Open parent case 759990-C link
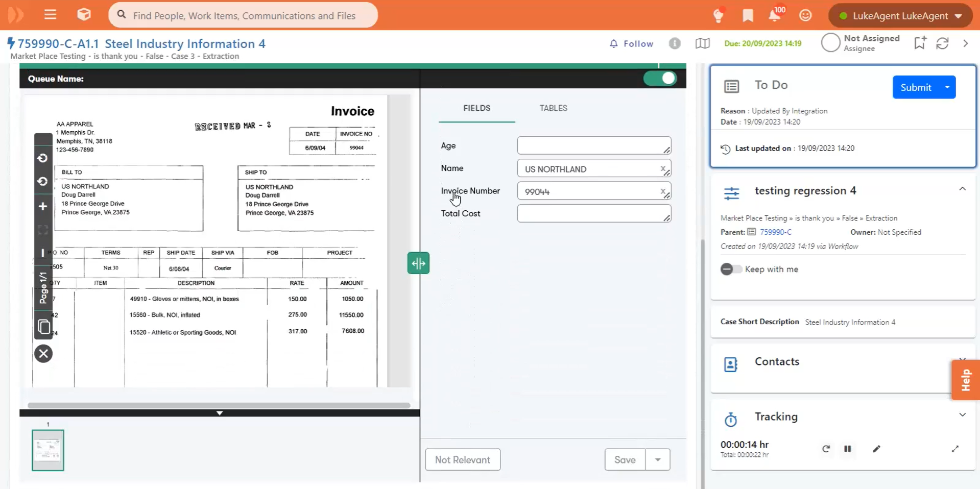Image resolution: width=980 pixels, height=489 pixels. tap(775, 232)
